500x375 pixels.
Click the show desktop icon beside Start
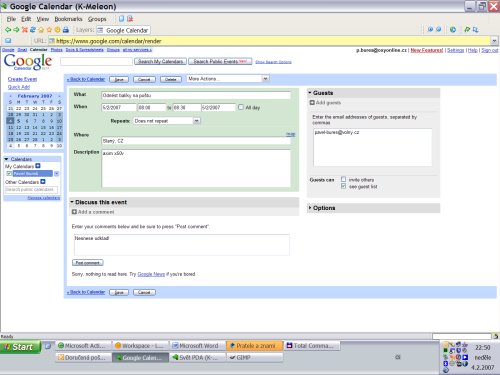[48, 346]
